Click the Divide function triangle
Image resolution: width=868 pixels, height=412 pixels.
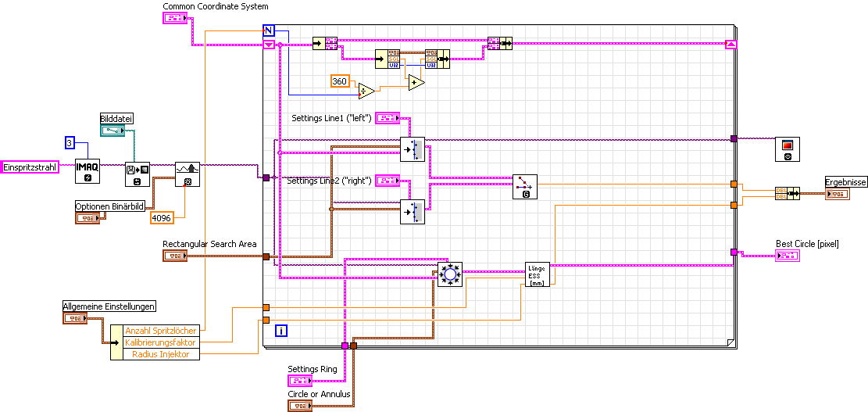tap(366, 91)
